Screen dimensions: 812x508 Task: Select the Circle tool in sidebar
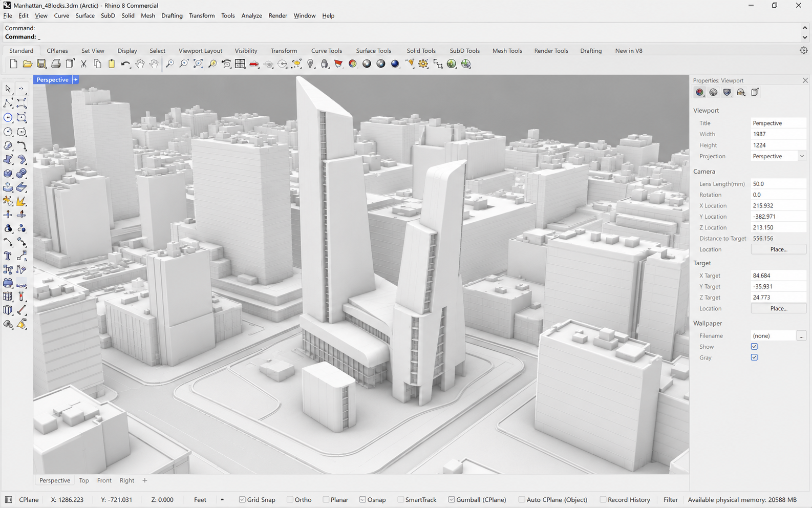[8, 118]
